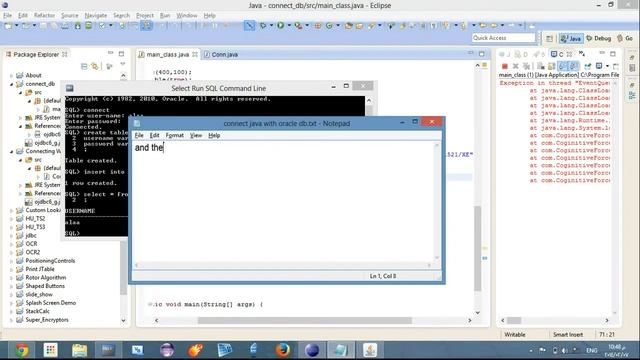This screenshot has width=640, height=360.
Task: Click the Quick Access search field
Action: point(503,38)
